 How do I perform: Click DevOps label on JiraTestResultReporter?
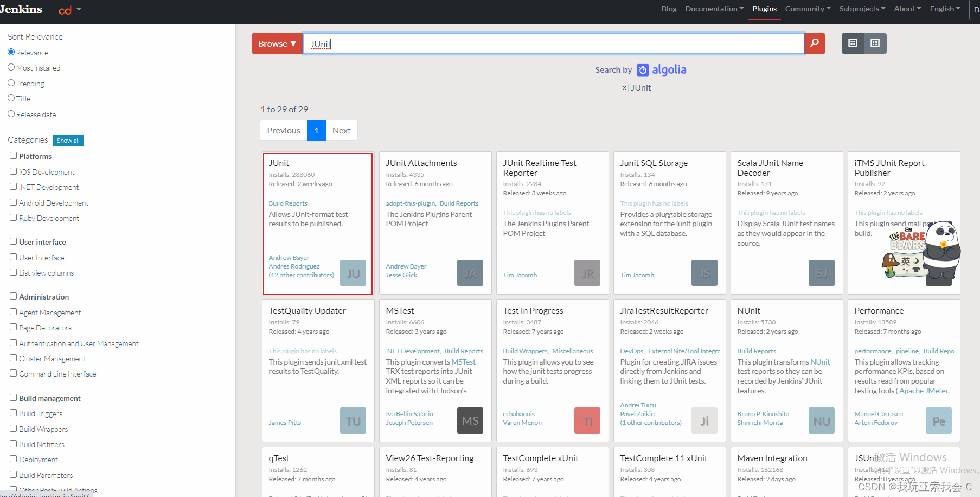click(632, 351)
